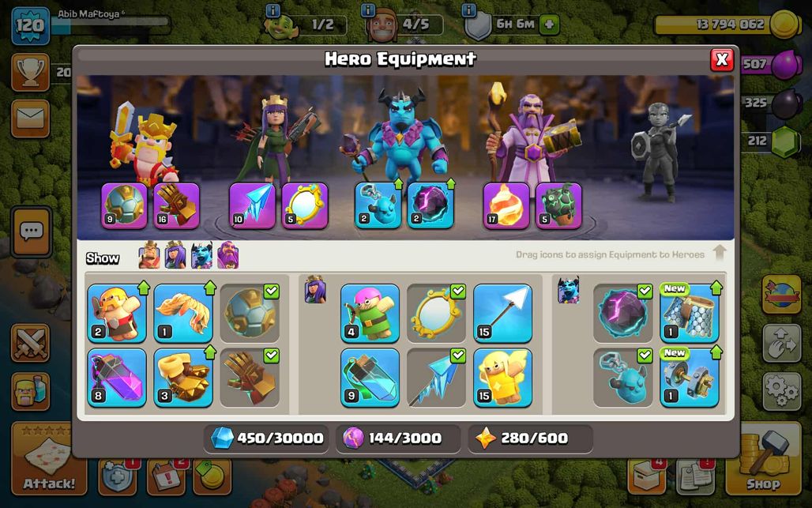
Task: Open the new Metal Pants equipment
Action: click(690, 313)
